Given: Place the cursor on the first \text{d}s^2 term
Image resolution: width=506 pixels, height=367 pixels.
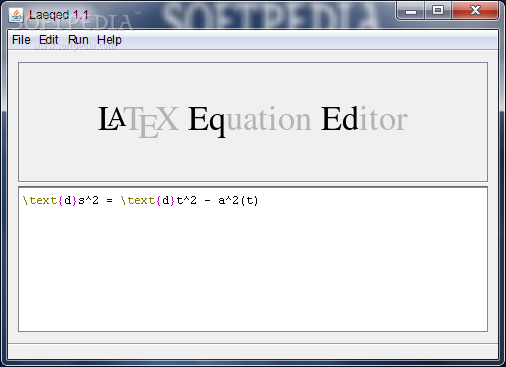Looking at the screenshot, I should click(61, 201).
